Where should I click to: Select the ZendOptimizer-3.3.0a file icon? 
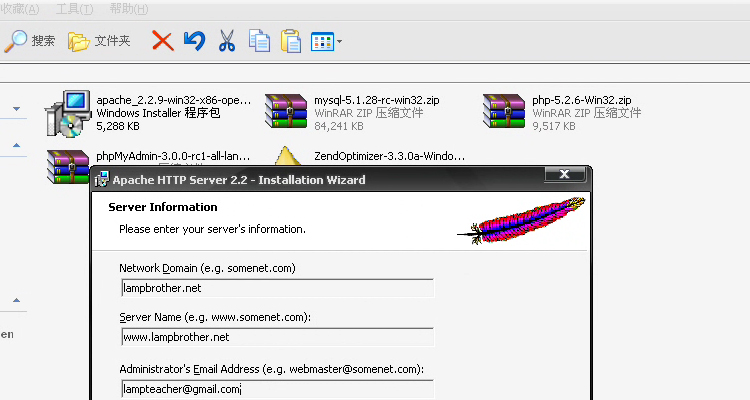(x=286, y=156)
